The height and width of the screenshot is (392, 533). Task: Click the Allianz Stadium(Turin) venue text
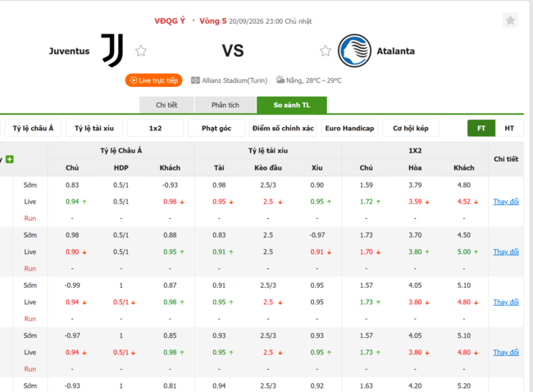click(235, 80)
